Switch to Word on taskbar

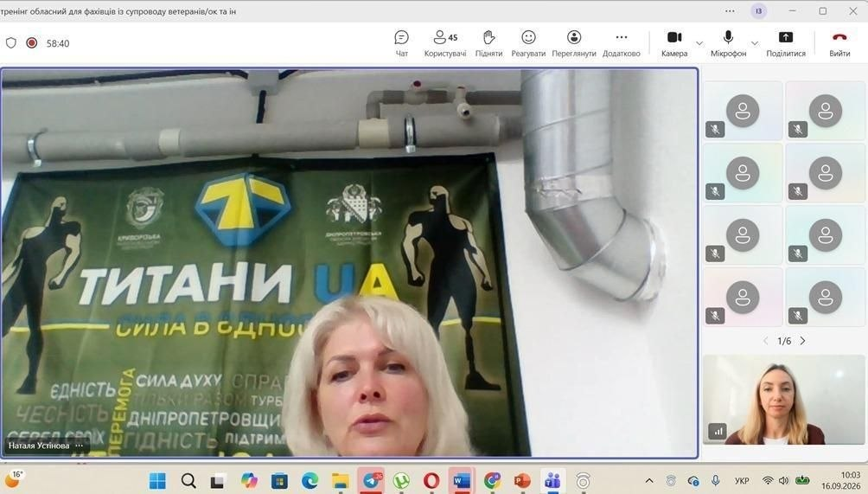461,481
